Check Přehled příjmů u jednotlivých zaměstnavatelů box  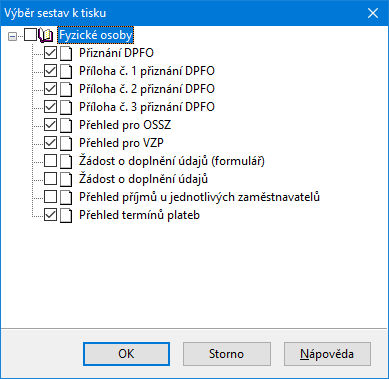tap(51, 197)
